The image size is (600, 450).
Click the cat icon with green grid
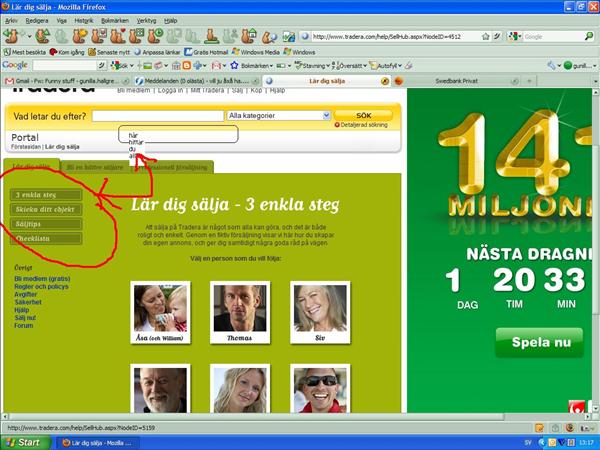coord(136,36)
